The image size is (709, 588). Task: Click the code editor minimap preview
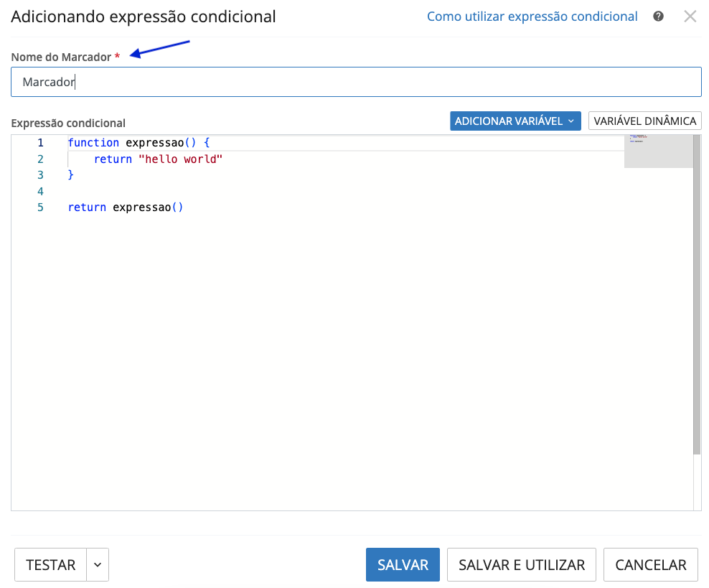coord(658,151)
